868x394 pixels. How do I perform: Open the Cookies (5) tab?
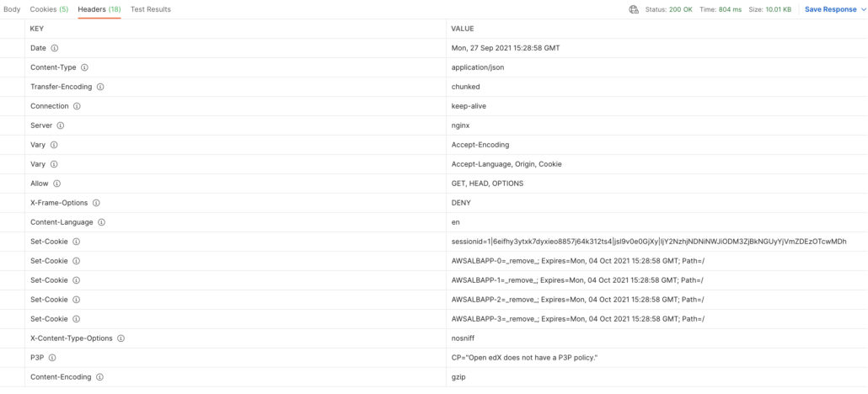click(49, 9)
